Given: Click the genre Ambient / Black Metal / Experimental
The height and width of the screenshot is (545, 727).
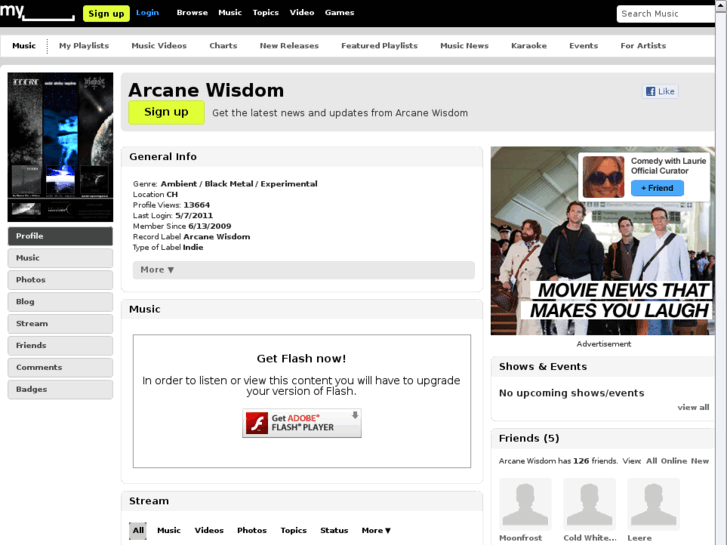Looking at the screenshot, I should (x=239, y=184).
